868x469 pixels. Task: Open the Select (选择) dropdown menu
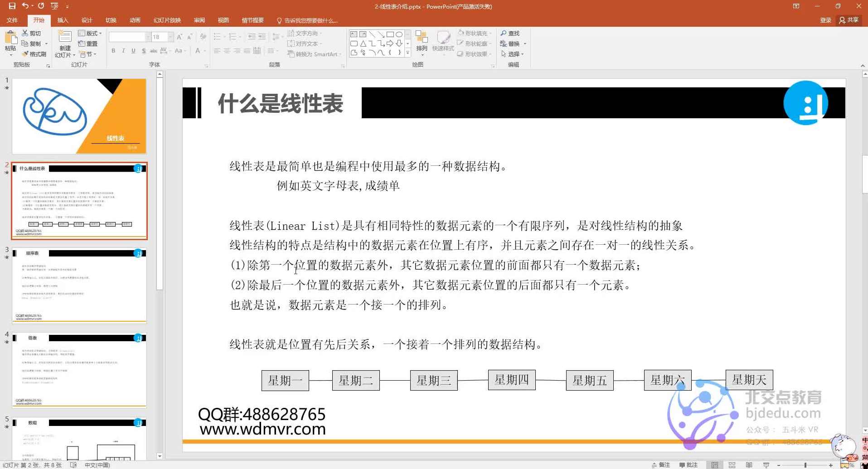coord(514,53)
